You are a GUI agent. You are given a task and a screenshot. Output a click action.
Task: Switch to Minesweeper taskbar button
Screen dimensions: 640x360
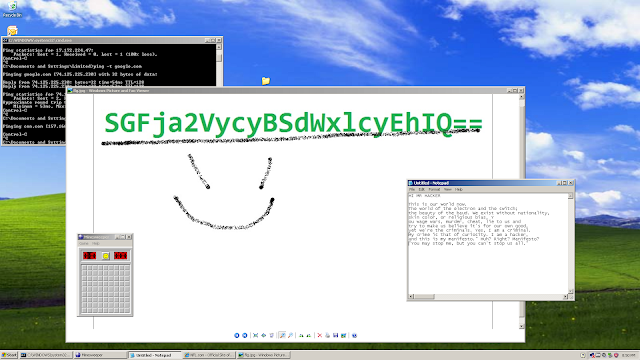(x=100, y=355)
